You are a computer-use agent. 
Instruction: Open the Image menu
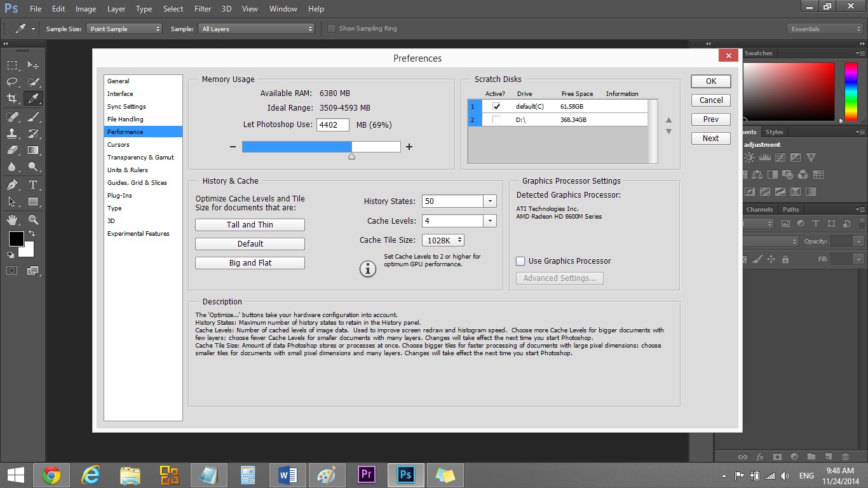pos(86,9)
